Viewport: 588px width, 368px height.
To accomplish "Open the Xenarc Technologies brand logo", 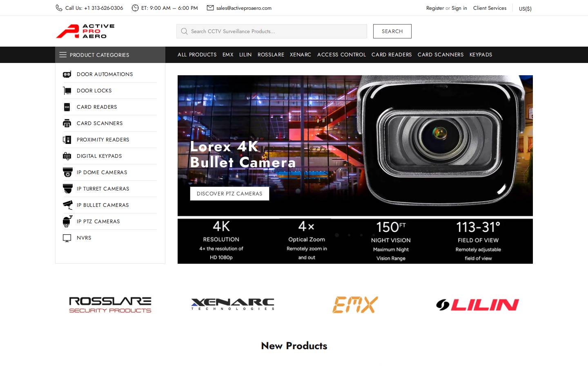I will [x=233, y=304].
